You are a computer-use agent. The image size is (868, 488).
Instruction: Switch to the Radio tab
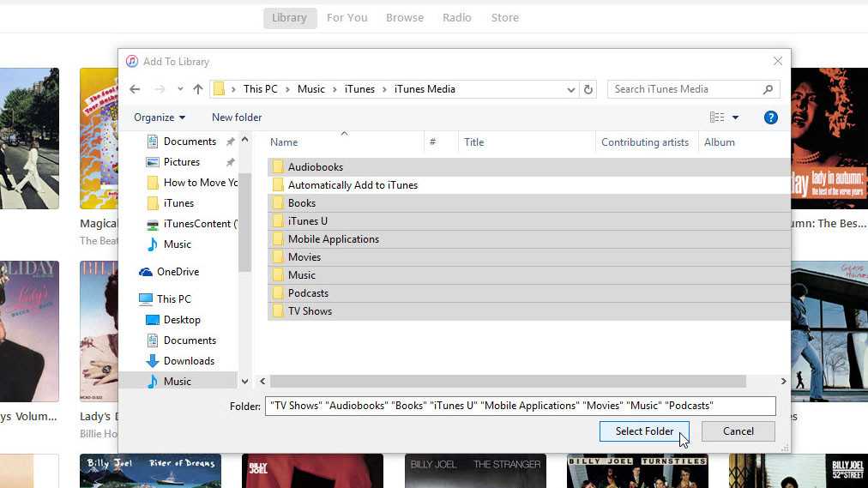(x=456, y=18)
